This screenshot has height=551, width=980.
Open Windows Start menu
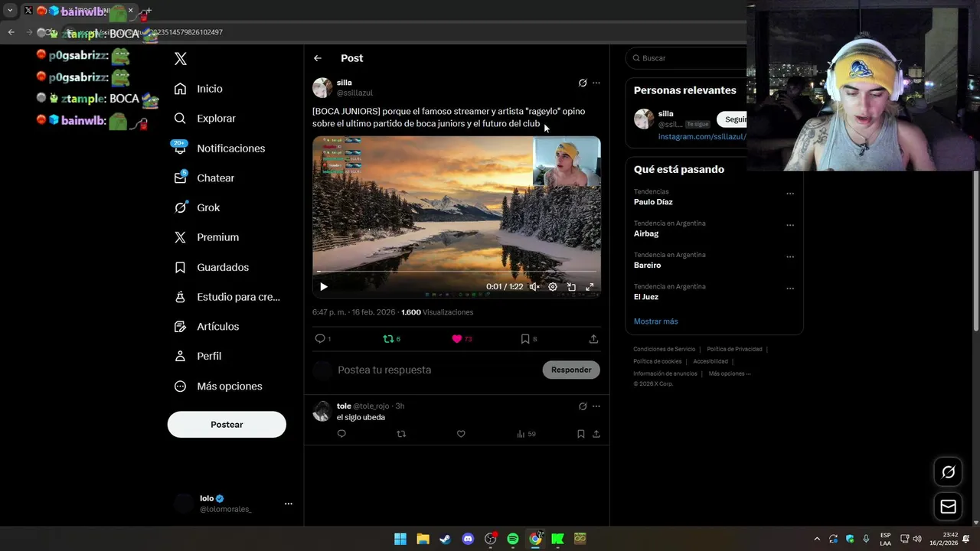pyautogui.click(x=400, y=539)
